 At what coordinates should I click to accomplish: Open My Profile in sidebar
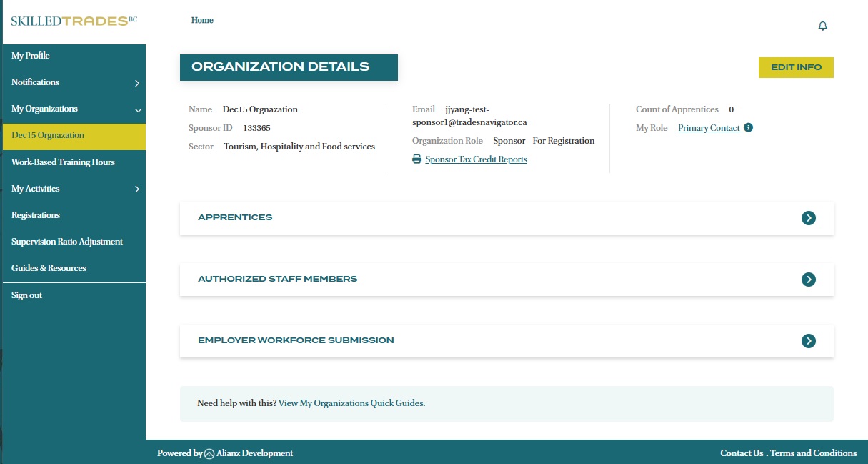pos(31,56)
